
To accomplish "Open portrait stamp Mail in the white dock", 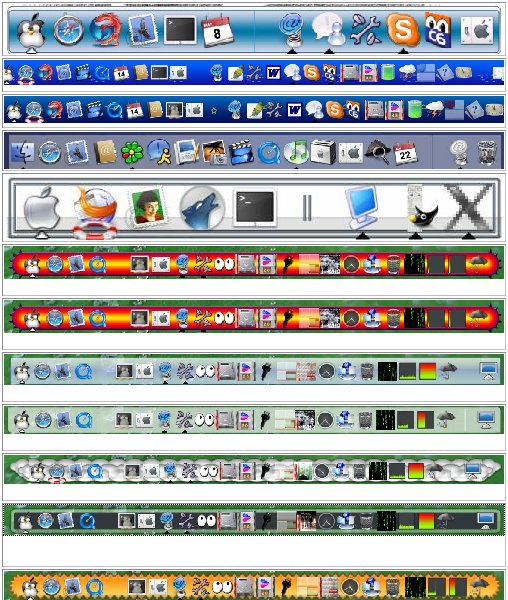I will point(148,206).
